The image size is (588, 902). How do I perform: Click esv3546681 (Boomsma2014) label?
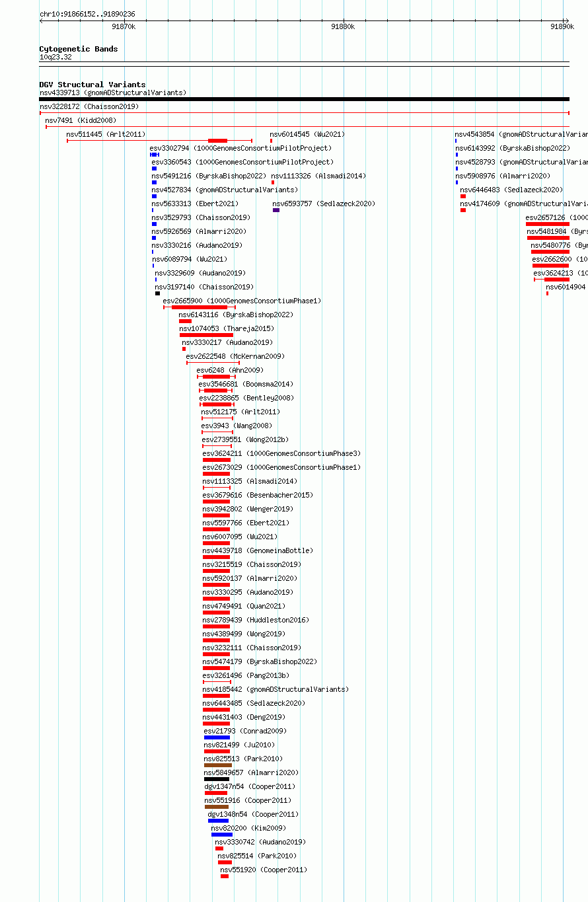246,384
